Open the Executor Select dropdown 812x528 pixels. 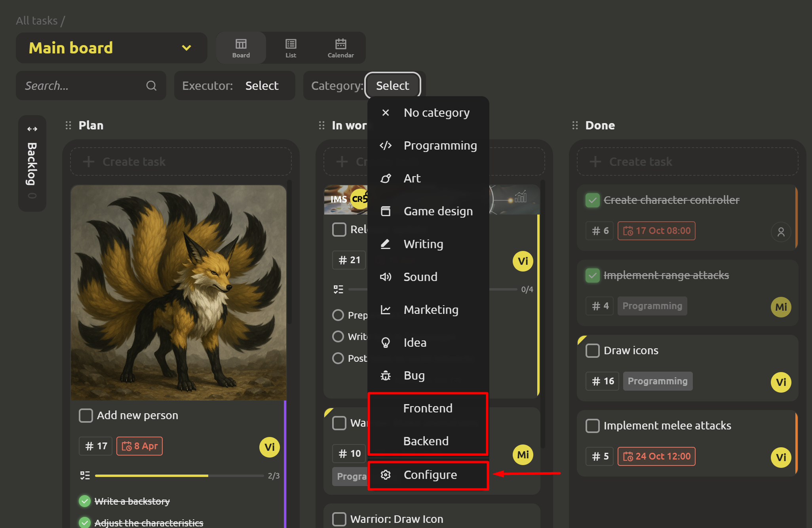tap(262, 86)
